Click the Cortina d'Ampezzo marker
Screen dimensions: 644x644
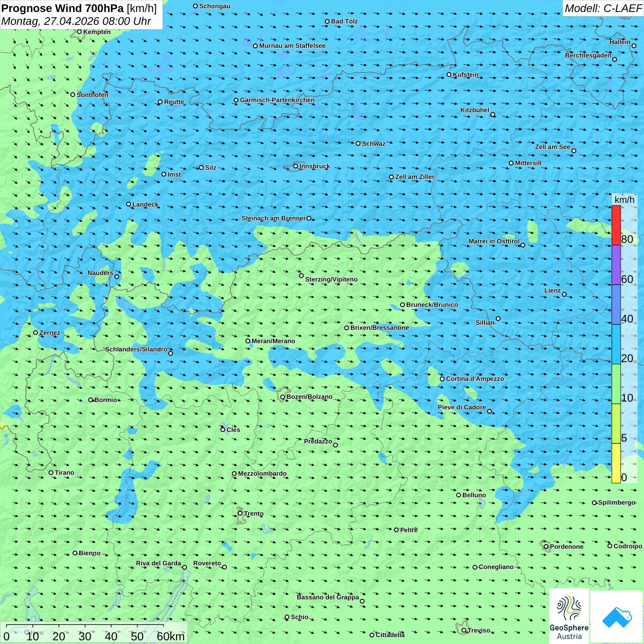[443, 379]
